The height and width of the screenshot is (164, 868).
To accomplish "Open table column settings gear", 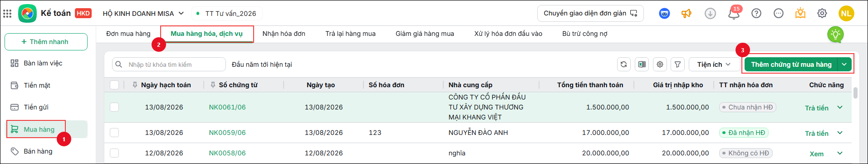I will [660, 65].
